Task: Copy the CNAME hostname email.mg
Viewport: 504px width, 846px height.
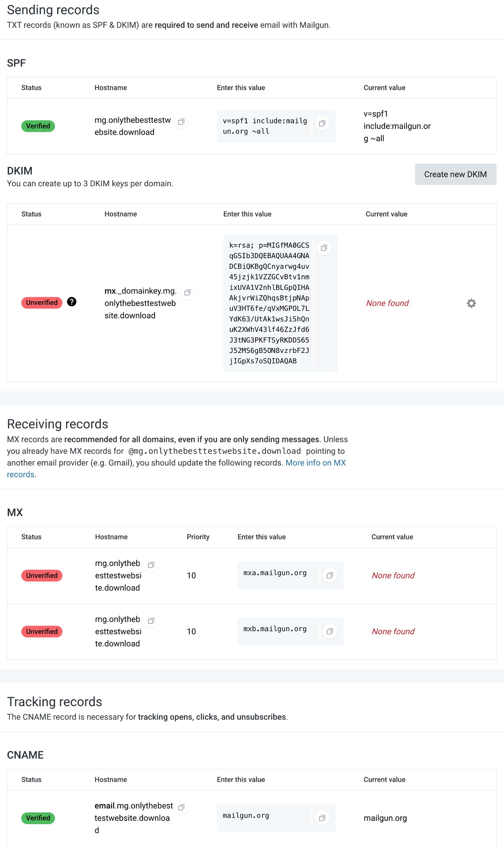Action: (181, 807)
